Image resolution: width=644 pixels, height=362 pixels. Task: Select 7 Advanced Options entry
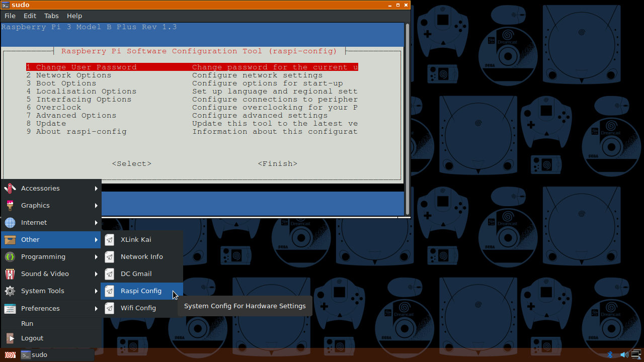click(x=192, y=116)
